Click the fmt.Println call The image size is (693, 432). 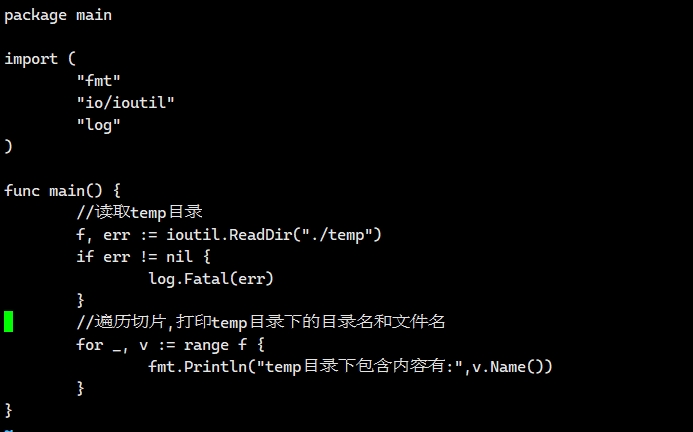(x=201, y=366)
